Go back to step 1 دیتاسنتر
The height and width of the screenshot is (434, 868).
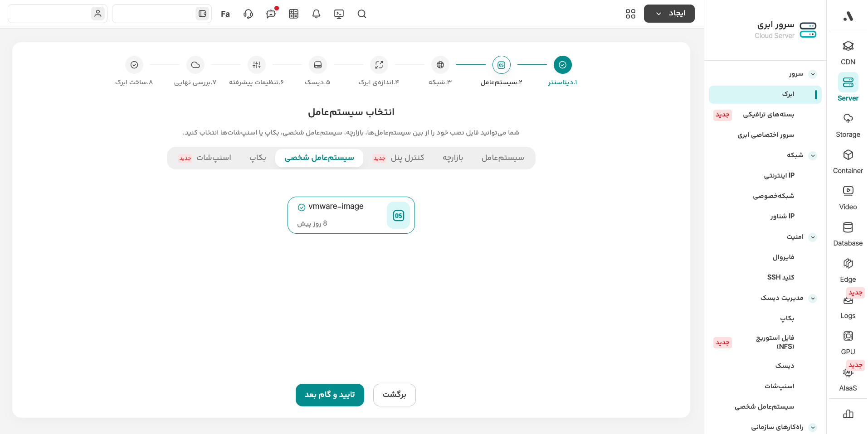coord(562,65)
